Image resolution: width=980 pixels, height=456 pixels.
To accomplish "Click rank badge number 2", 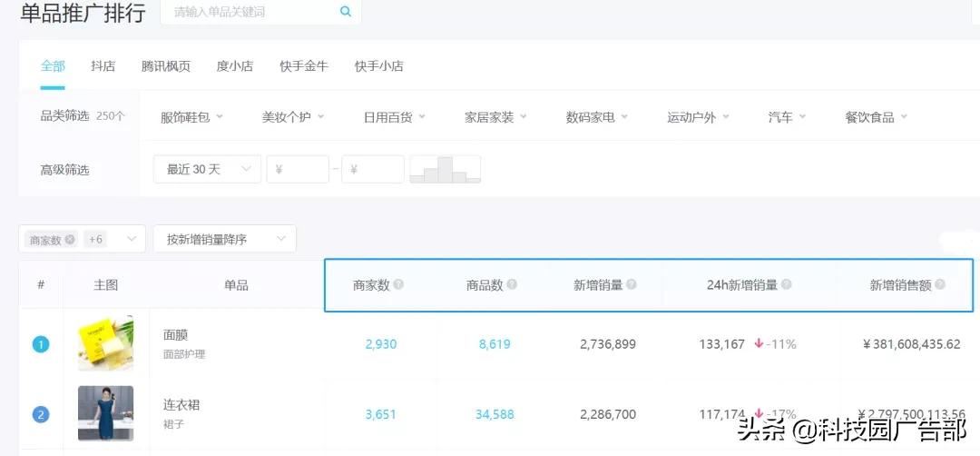I will point(41,415).
